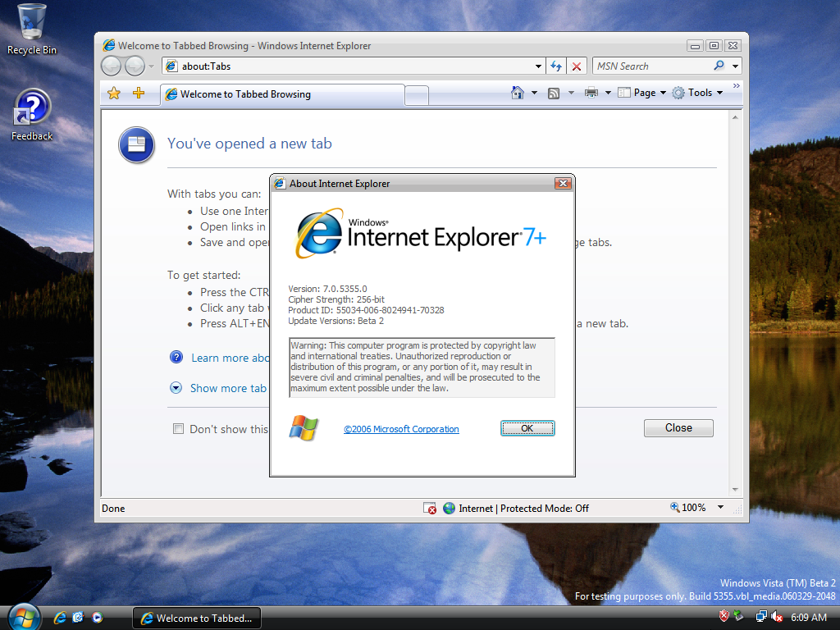Click the blue help question mark icon
Screen dimensions: 840x630
176,357
